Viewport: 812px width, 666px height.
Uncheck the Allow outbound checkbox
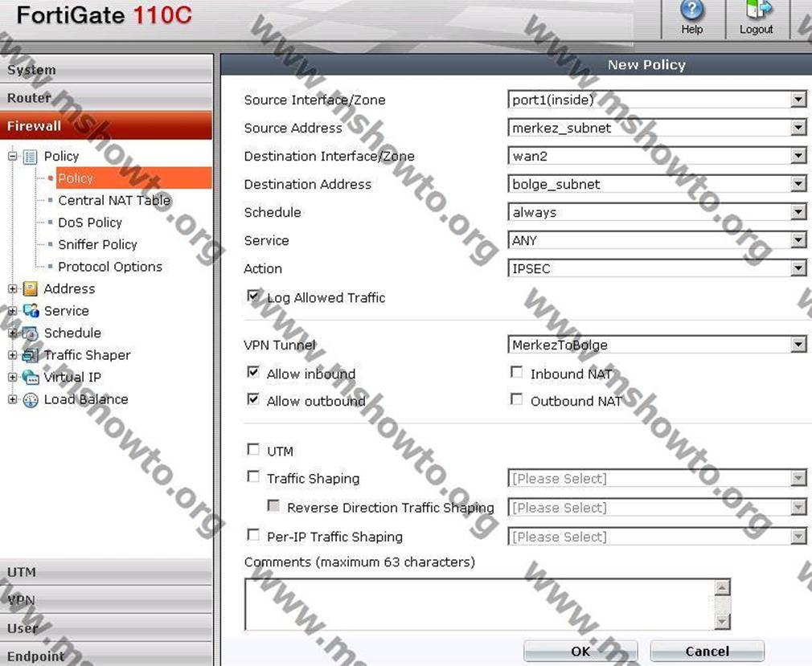[x=253, y=399]
